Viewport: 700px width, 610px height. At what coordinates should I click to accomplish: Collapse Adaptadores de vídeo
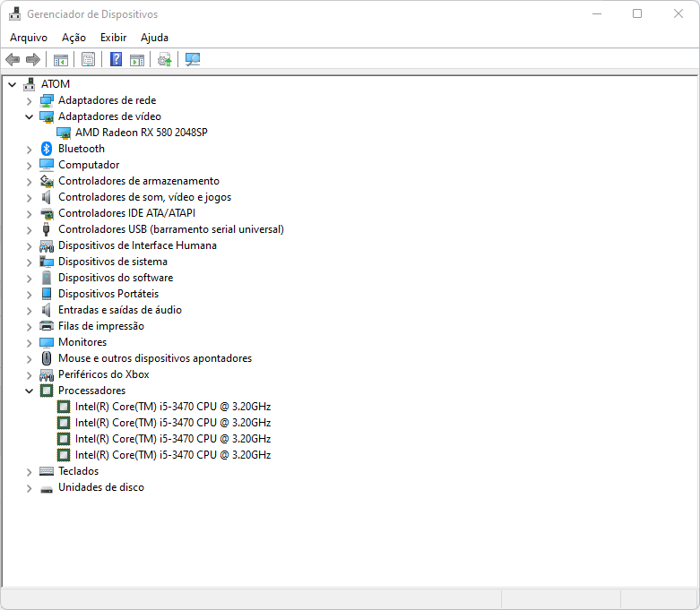[29, 117]
